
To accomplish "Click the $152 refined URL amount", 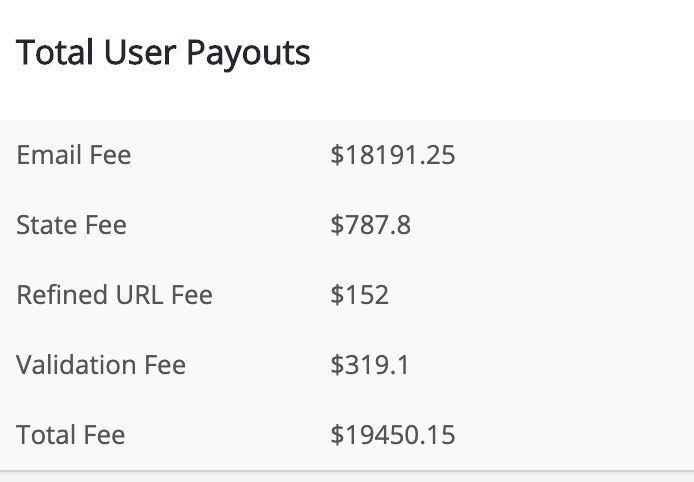I will (x=359, y=295).
